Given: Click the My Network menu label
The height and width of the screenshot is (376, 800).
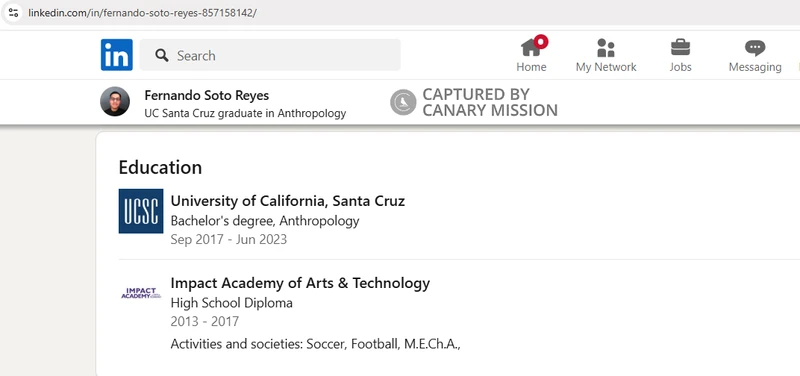Looking at the screenshot, I should coord(606,67).
